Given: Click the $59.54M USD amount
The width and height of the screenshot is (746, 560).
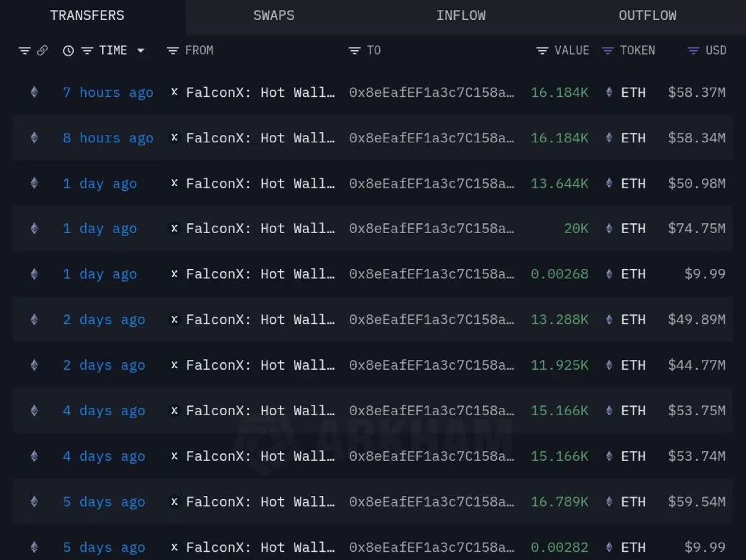Looking at the screenshot, I should click(x=697, y=502).
